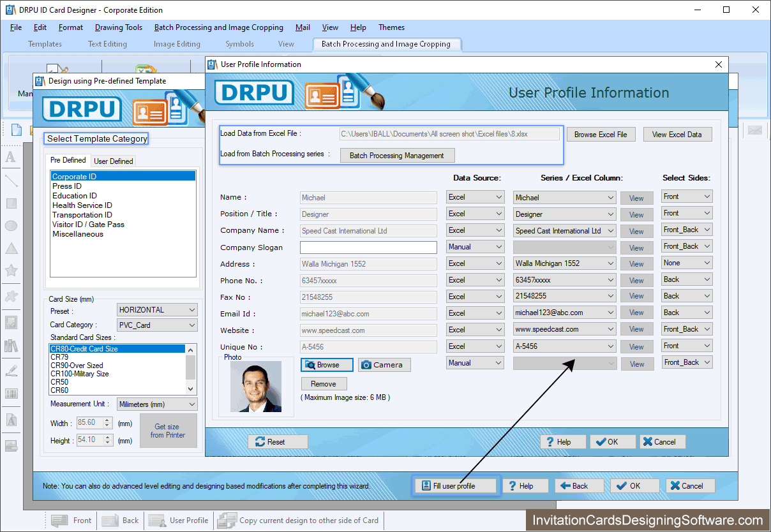Image resolution: width=771 pixels, height=532 pixels.
Task: Open the File menu
Action: [x=16, y=27]
